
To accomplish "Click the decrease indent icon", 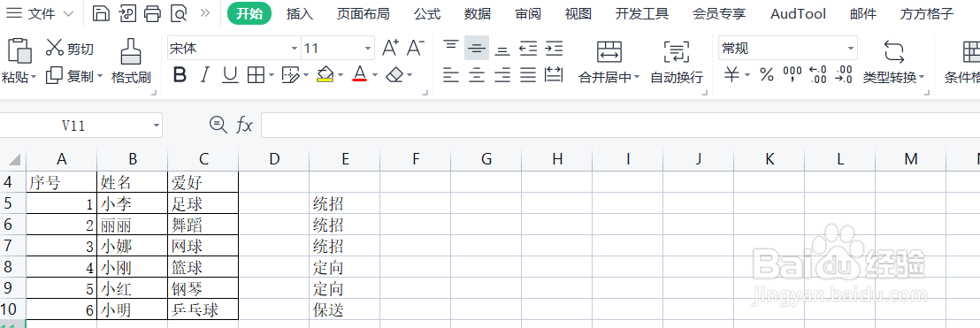I will 529,48.
